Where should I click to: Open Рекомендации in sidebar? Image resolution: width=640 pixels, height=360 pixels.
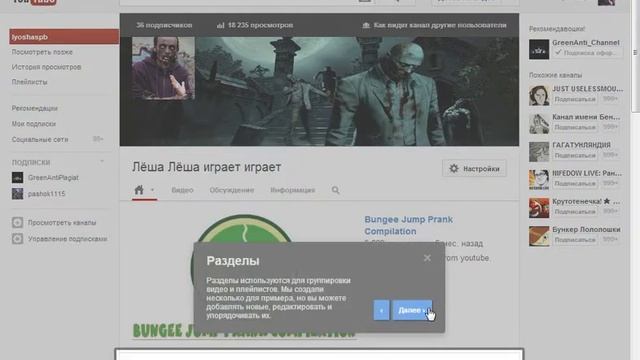pos(35,109)
